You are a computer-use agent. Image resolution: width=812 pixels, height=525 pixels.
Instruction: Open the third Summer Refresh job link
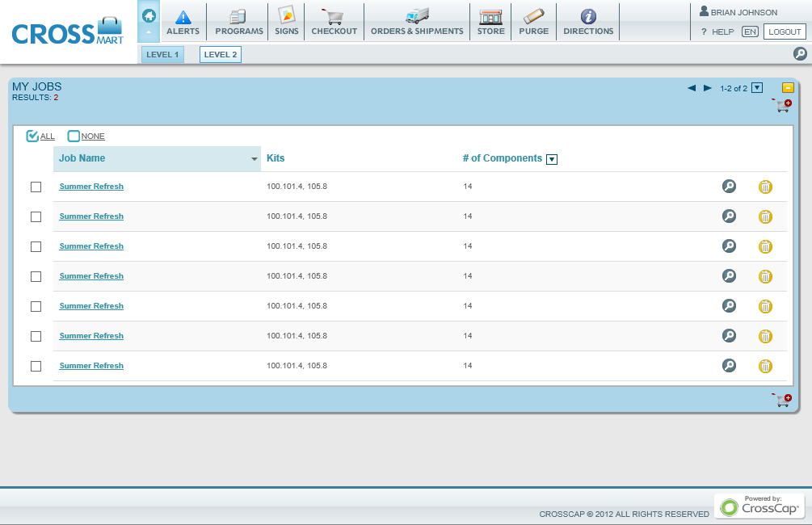(91, 246)
